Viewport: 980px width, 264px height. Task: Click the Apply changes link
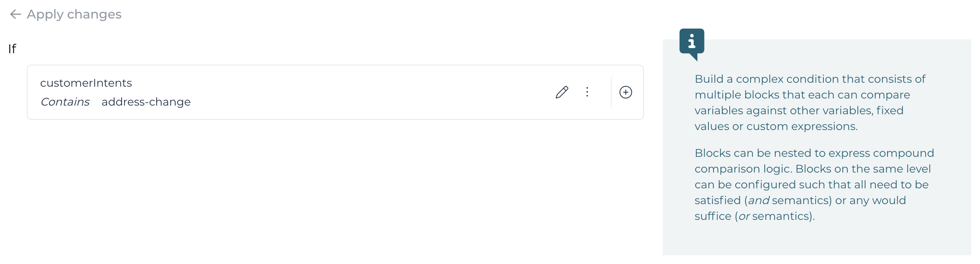pyautogui.click(x=74, y=15)
